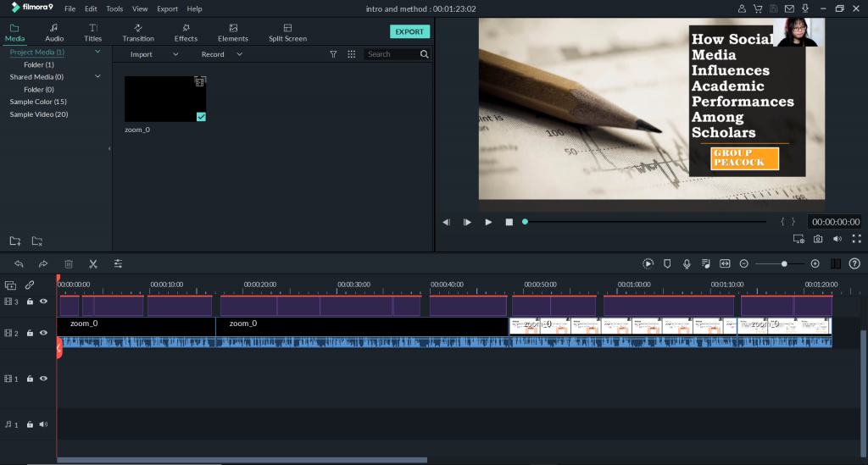Collapse the Project Media tree

pyautogui.click(x=97, y=53)
